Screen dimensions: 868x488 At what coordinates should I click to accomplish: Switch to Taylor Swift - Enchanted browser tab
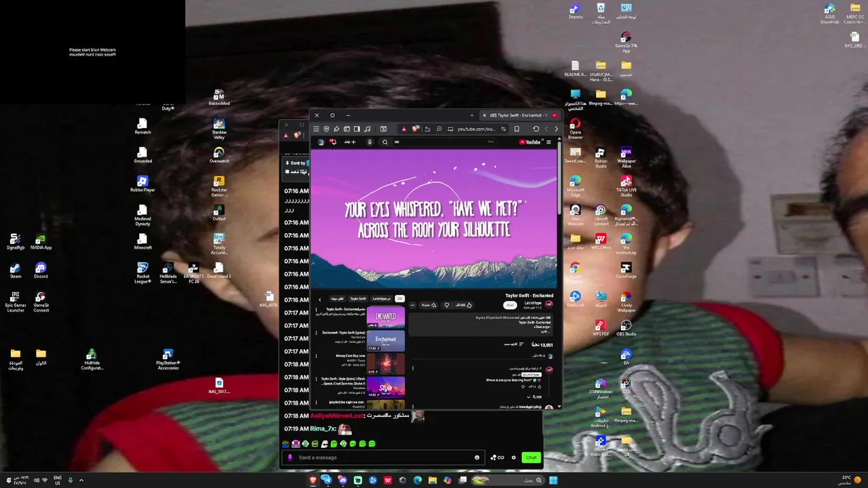[519, 115]
